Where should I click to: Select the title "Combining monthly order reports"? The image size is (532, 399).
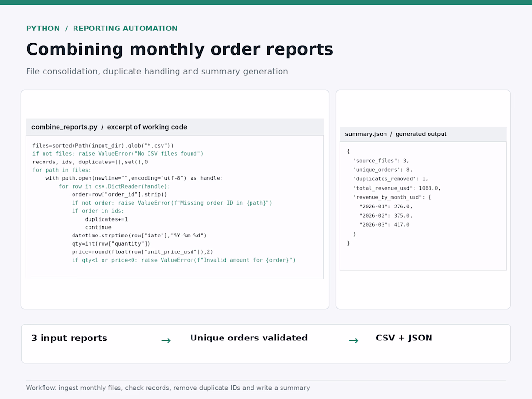pos(179,49)
